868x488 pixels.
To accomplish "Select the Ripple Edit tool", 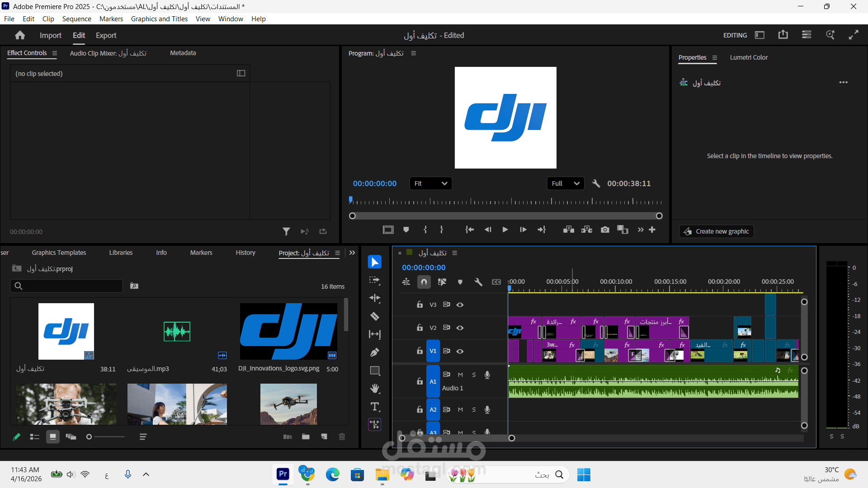I will [375, 298].
